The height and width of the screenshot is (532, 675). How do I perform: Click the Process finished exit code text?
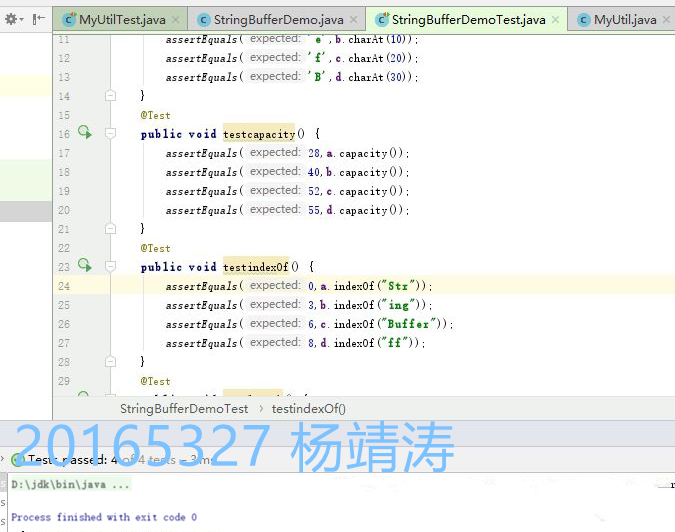[104, 517]
